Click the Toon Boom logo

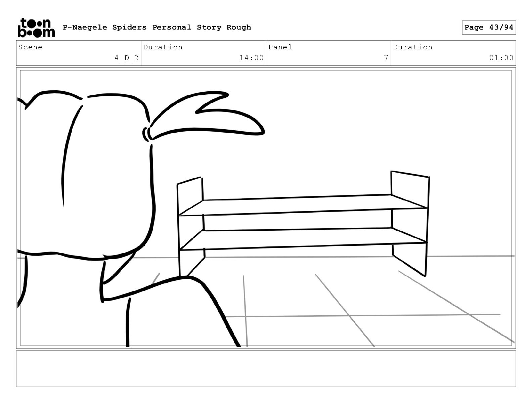tap(36, 28)
